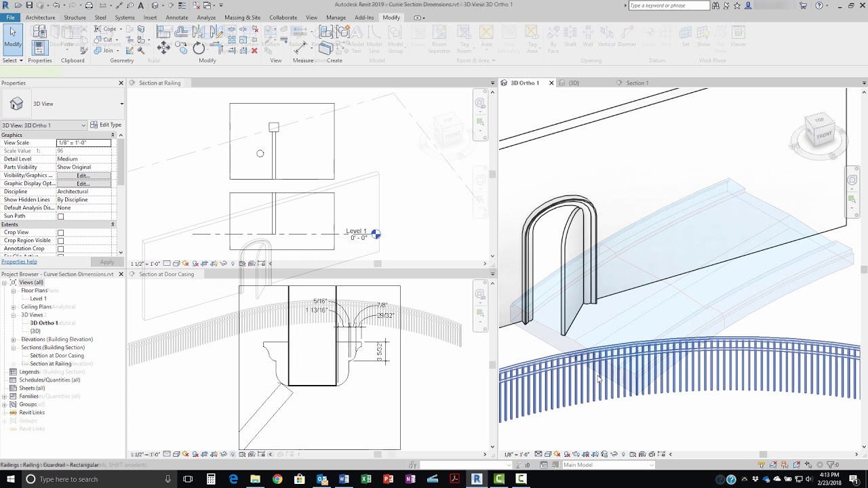Open the 3D View type selector dropdown

pos(122,104)
